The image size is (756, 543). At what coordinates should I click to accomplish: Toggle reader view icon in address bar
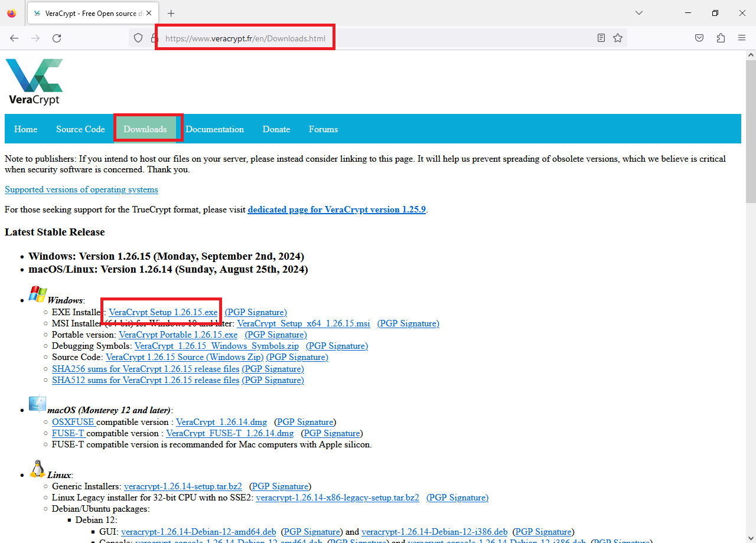tap(601, 38)
